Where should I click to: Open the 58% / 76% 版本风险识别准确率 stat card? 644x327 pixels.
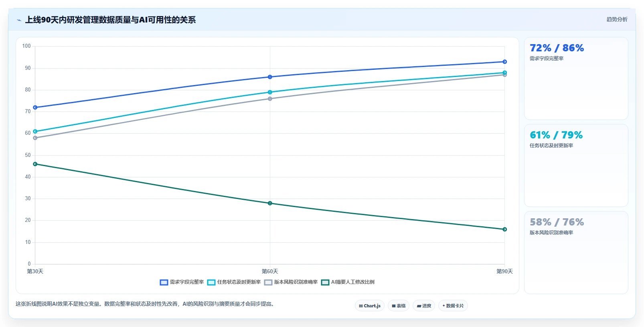(576, 253)
